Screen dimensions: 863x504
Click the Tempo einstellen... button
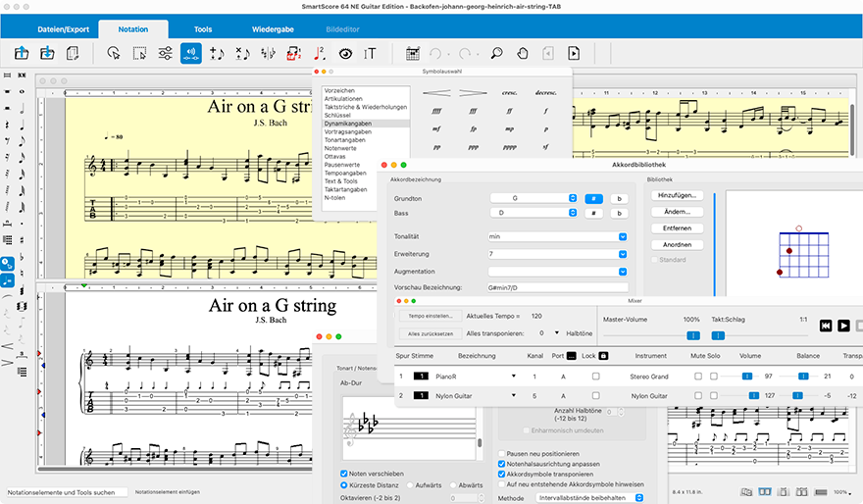[429, 316]
